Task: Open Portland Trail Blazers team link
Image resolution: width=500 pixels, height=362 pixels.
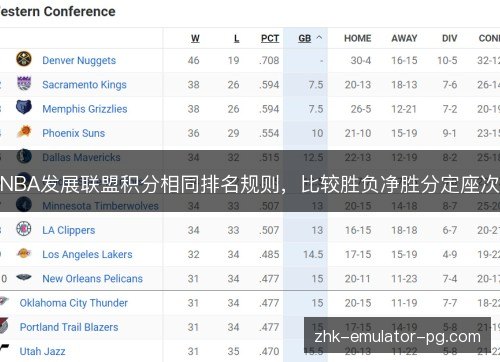Action: pyautogui.click(x=69, y=327)
